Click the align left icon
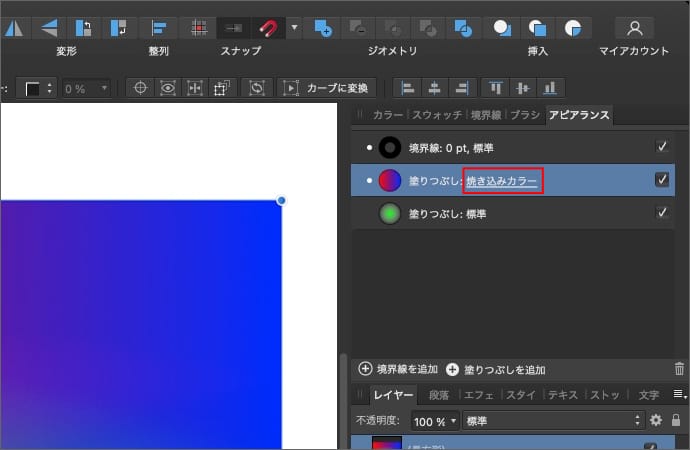The image size is (690, 450). pyautogui.click(x=407, y=88)
